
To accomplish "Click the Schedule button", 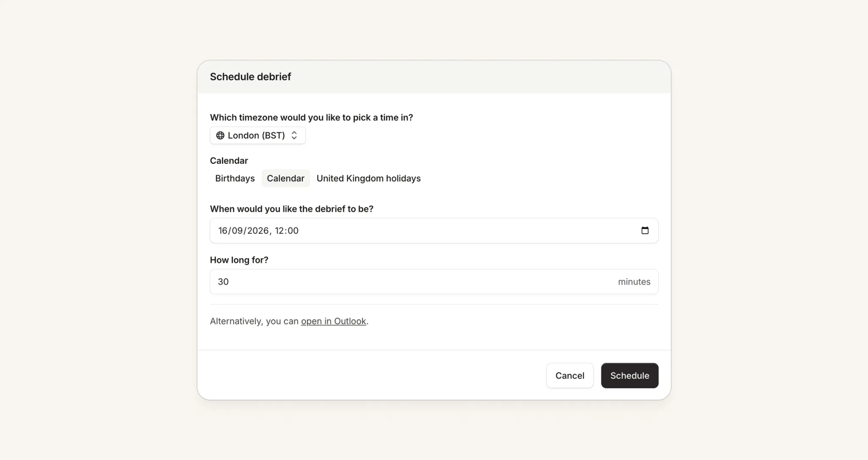I will pos(630,376).
